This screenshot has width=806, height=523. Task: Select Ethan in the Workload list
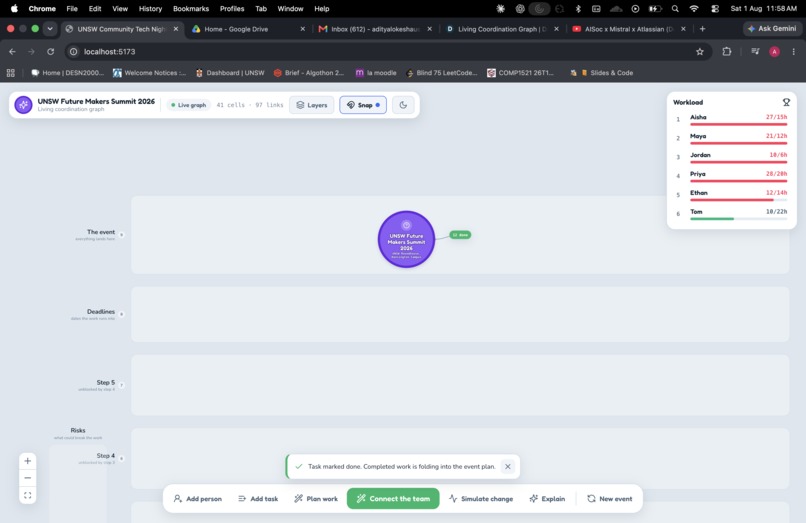(731, 195)
